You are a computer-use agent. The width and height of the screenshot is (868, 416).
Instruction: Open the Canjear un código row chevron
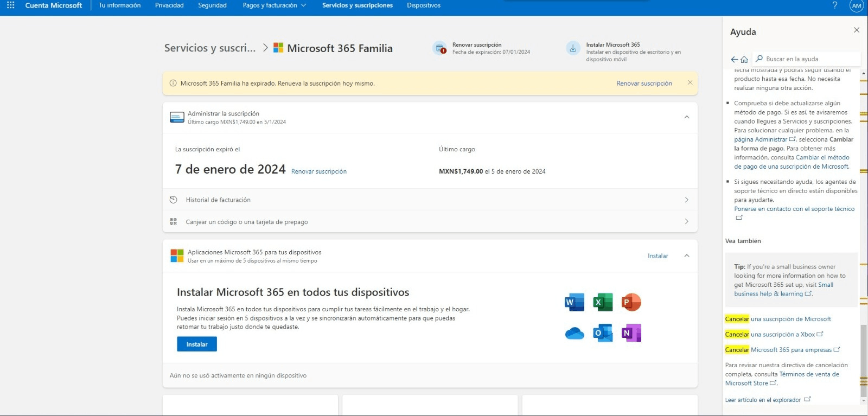coord(687,221)
